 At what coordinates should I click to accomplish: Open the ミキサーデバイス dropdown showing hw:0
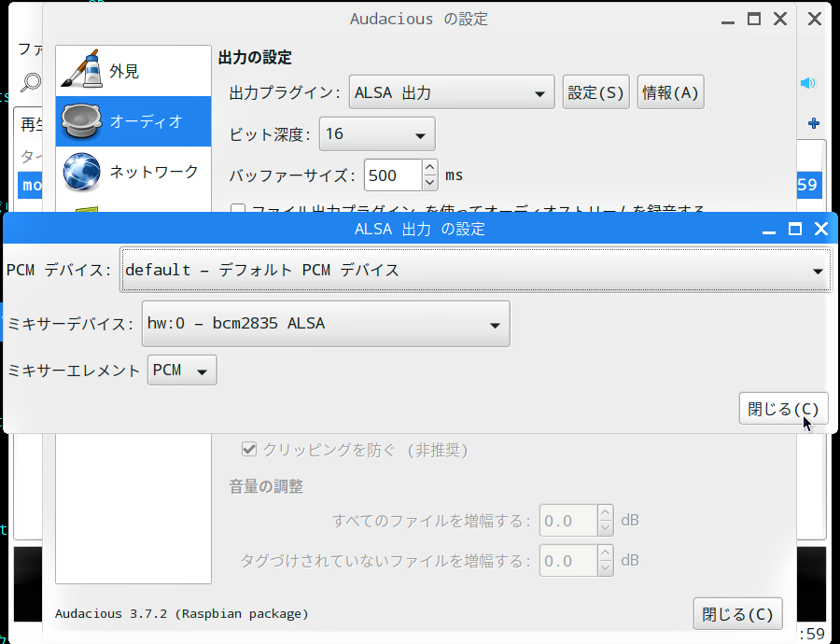pos(326,324)
